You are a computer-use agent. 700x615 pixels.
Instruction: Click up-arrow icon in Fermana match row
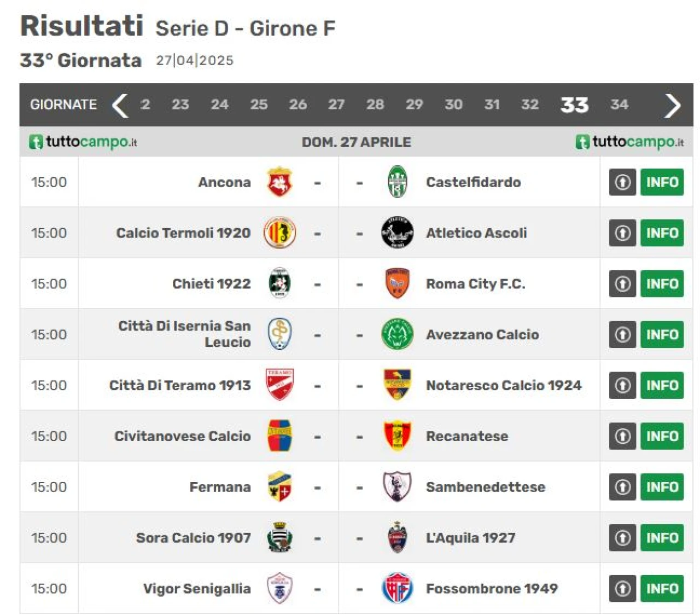[622, 487]
